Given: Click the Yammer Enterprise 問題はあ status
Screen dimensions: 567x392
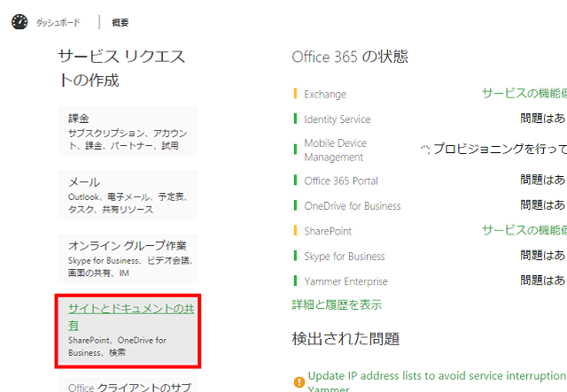Looking at the screenshot, I should [x=543, y=280].
